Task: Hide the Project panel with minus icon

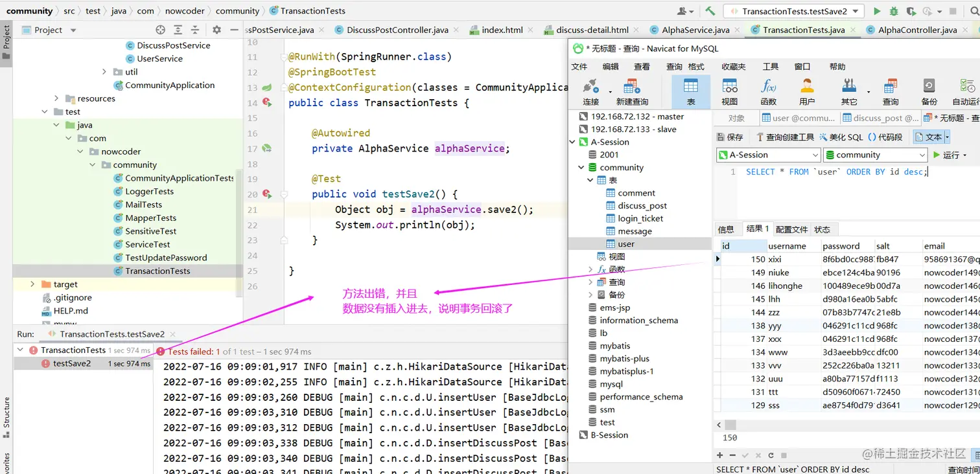Action: pos(233,30)
